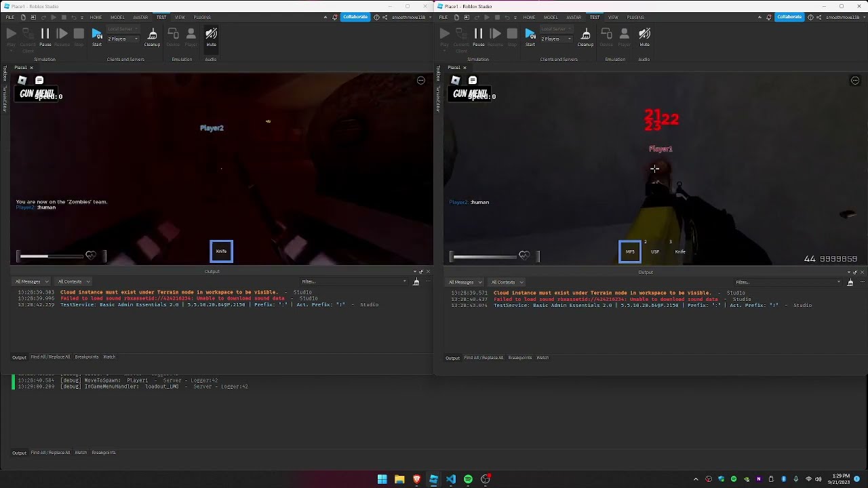Viewport: 868px width, 488px height.
Task: Open VIEW tab in right Studio window
Action: [613, 17]
